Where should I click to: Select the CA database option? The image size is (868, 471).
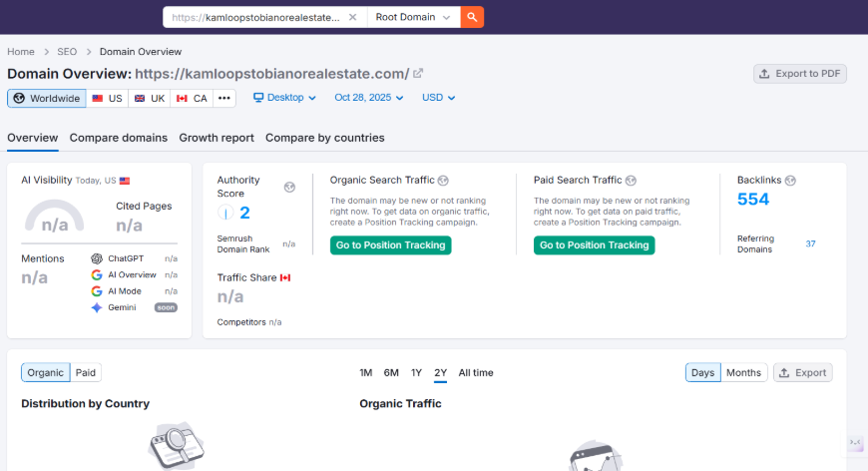(x=192, y=99)
